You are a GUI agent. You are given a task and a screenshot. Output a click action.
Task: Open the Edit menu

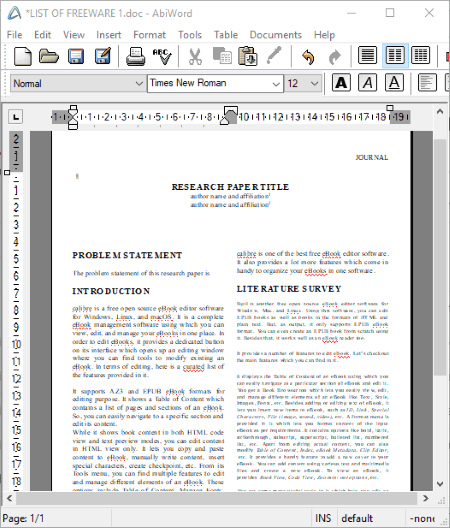click(42, 35)
